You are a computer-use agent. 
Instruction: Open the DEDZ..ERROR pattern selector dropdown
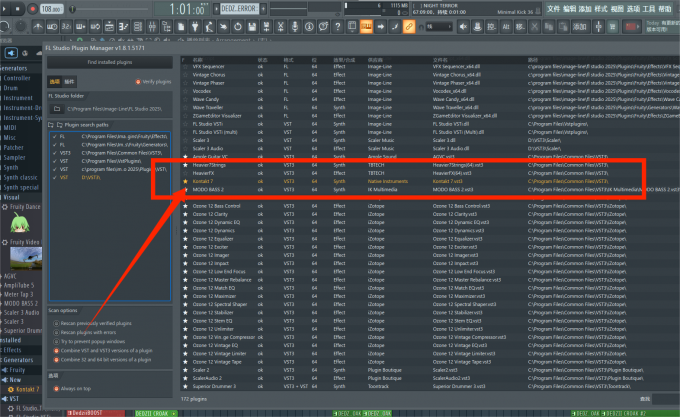239,9
